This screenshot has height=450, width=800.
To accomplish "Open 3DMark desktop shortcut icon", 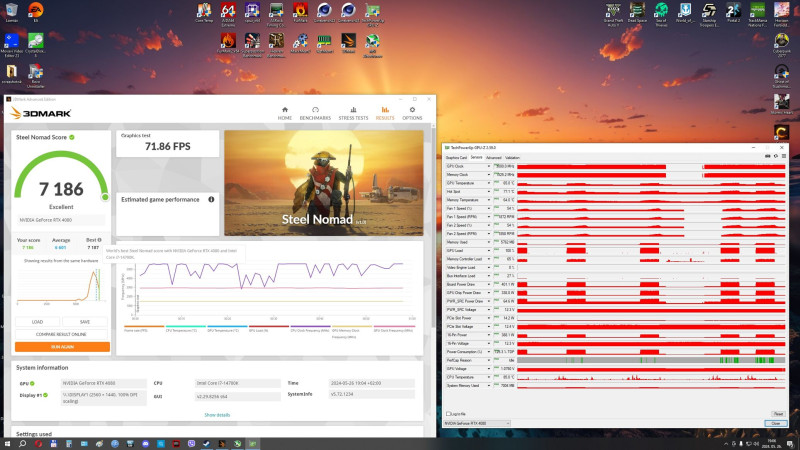I will click(x=348, y=43).
